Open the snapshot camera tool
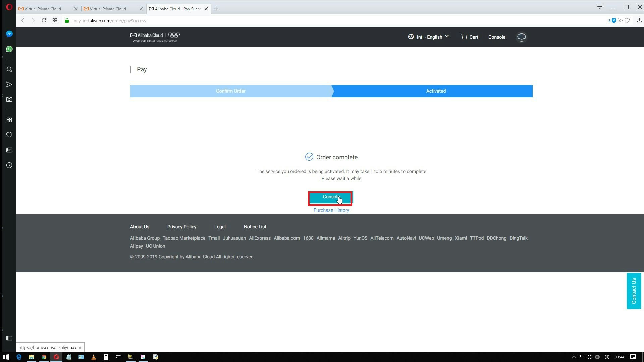The height and width of the screenshot is (362, 644). click(9, 100)
